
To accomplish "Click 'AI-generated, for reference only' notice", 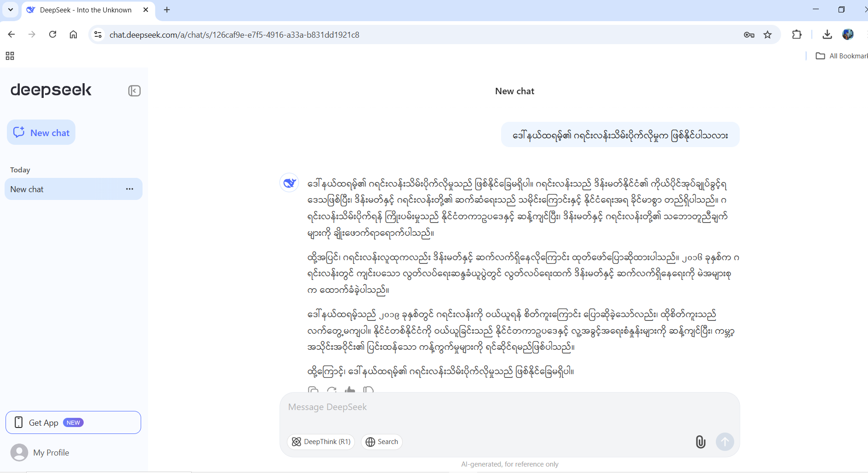I will click(x=509, y=464).
